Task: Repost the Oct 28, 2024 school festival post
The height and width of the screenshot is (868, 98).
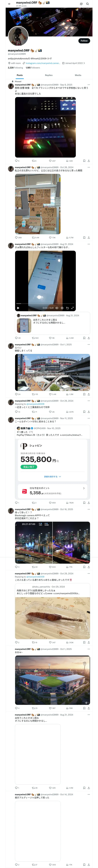Action: (x=35, y=238)
